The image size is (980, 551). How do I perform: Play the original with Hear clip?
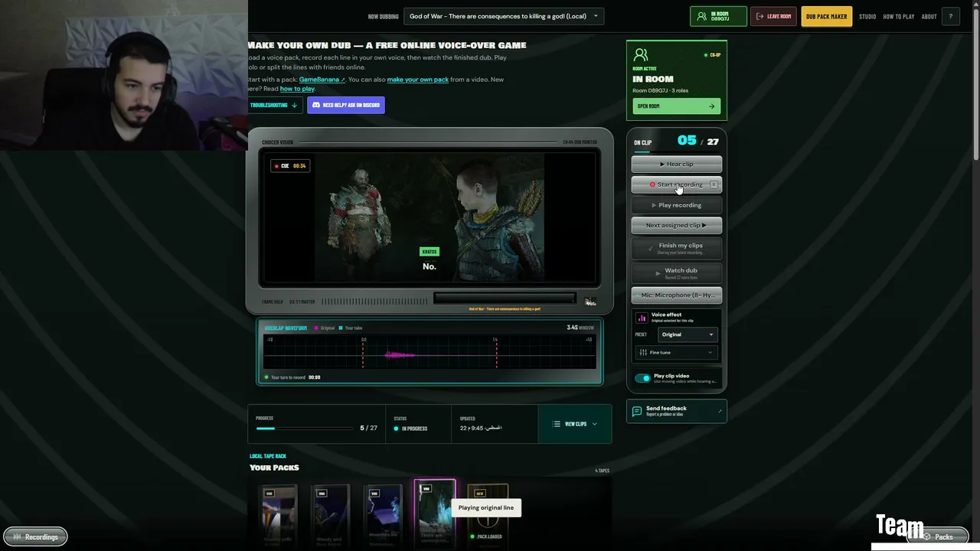click(x=677, y=164)
